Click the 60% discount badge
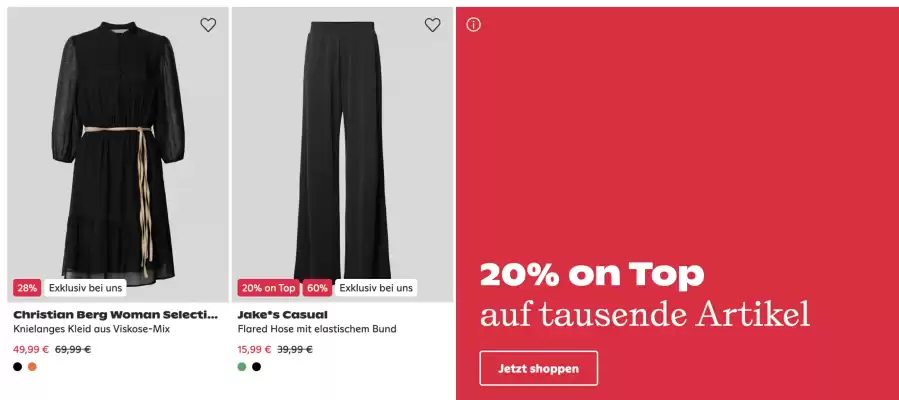The height and width of the screenshot is (400, 899). (317, 288)
